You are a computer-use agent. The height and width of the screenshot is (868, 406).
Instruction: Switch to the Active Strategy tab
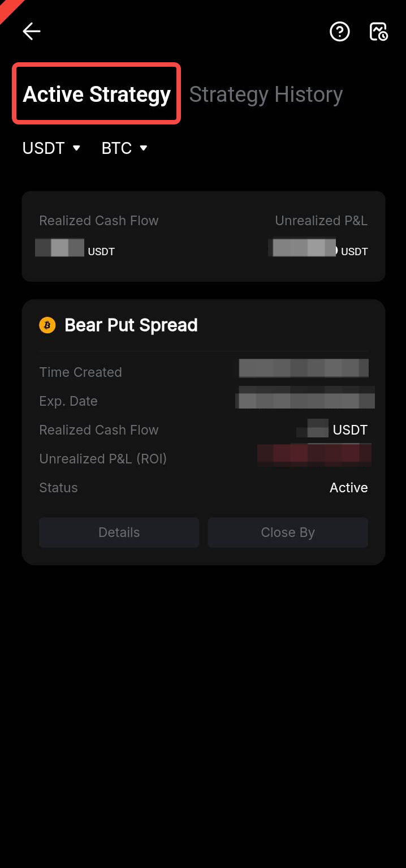(97, 94)
